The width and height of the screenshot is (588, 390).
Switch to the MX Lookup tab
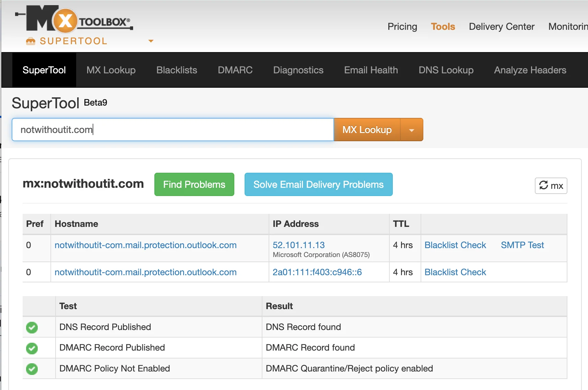[x=111, y=70]
